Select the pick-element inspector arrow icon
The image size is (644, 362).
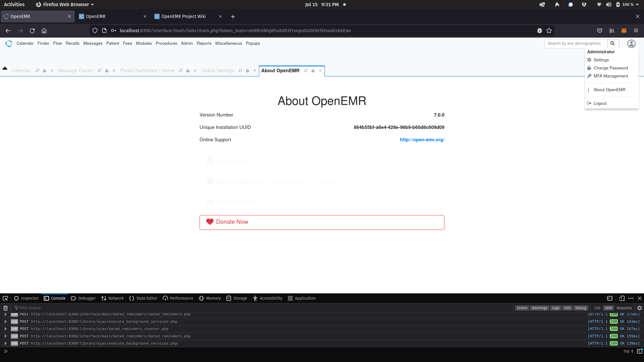5,298
